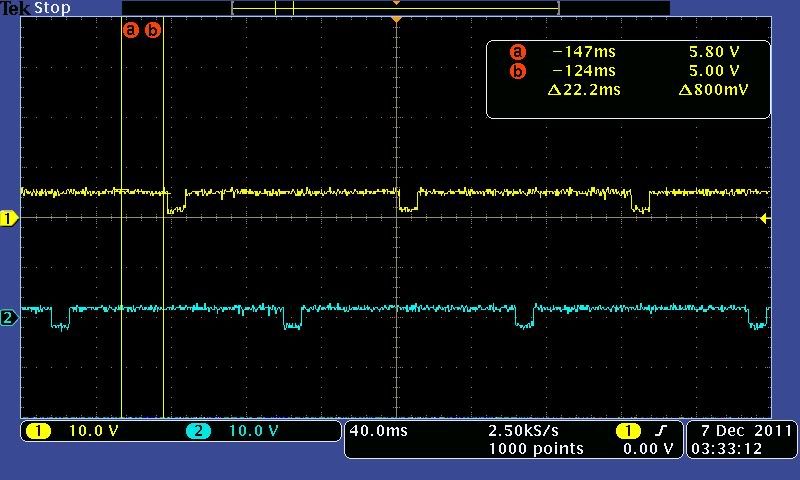Select the channel 2 ground marker on left edge

pyautogui.click(x=9, y=318)
